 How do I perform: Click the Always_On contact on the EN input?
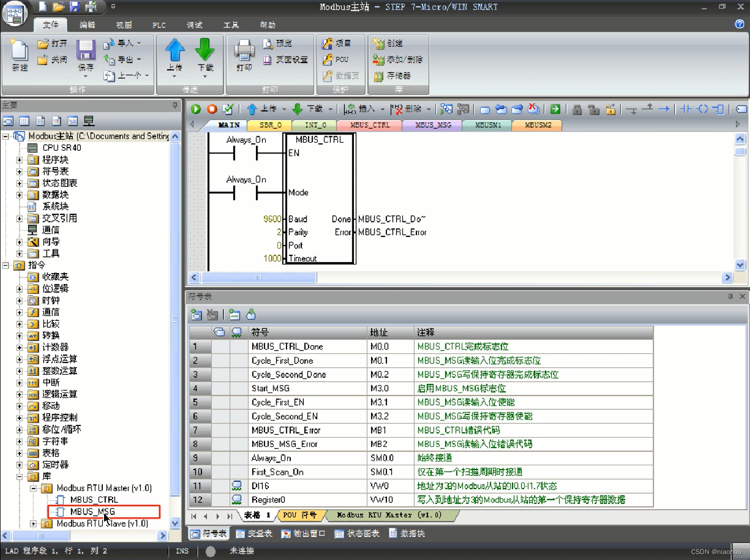[x=246, y=153]
